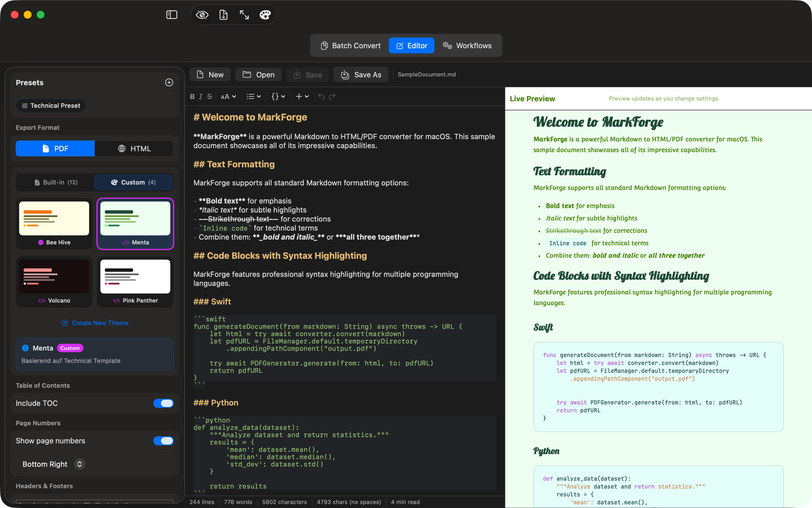812x508 pixels.
Task: Click the SampleDocument.md file name
Action: coord(427,75)
